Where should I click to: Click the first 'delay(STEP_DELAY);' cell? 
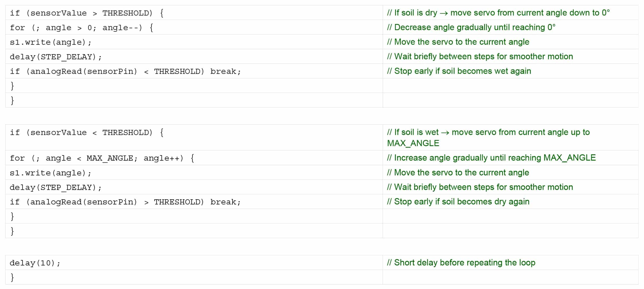(x=55, y=57)
